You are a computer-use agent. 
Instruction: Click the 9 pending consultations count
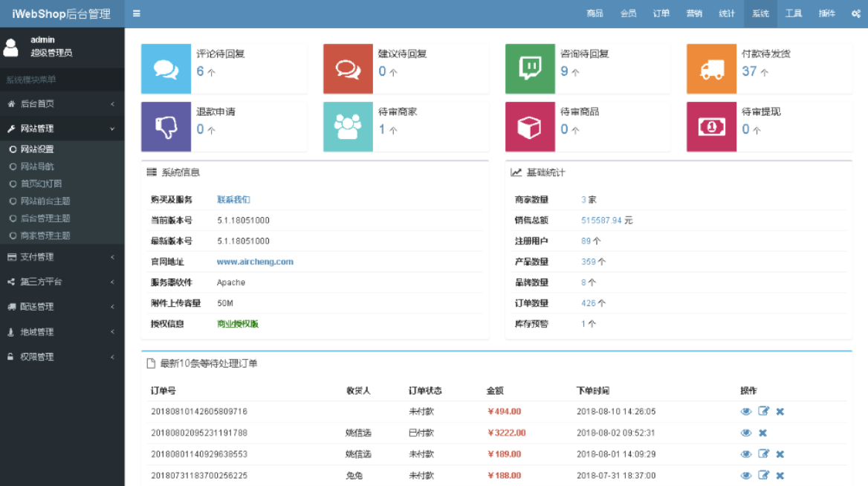click(564, 71)
